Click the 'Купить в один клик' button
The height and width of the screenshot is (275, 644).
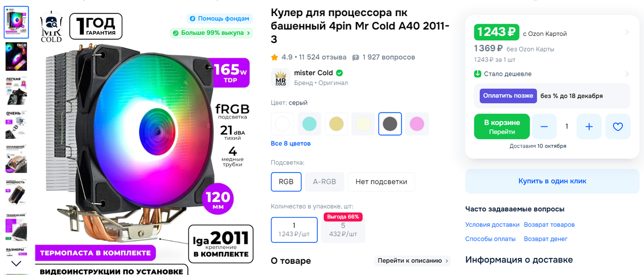(552, 181)
